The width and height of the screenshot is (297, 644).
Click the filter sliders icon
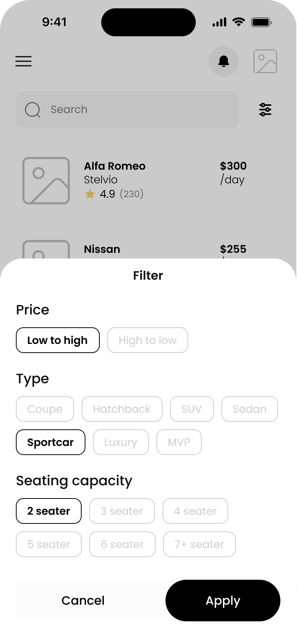click(265, 110)
